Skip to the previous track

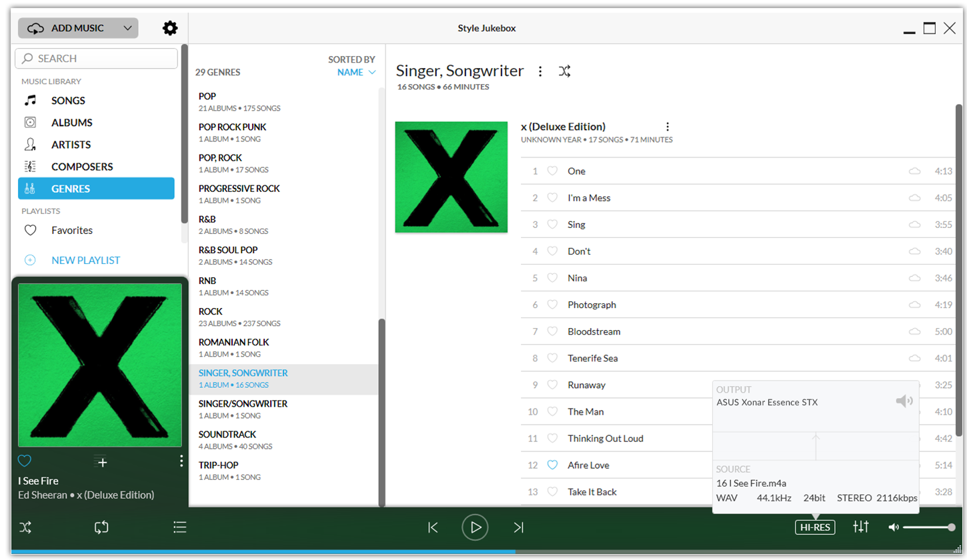(x=433, y=527)
